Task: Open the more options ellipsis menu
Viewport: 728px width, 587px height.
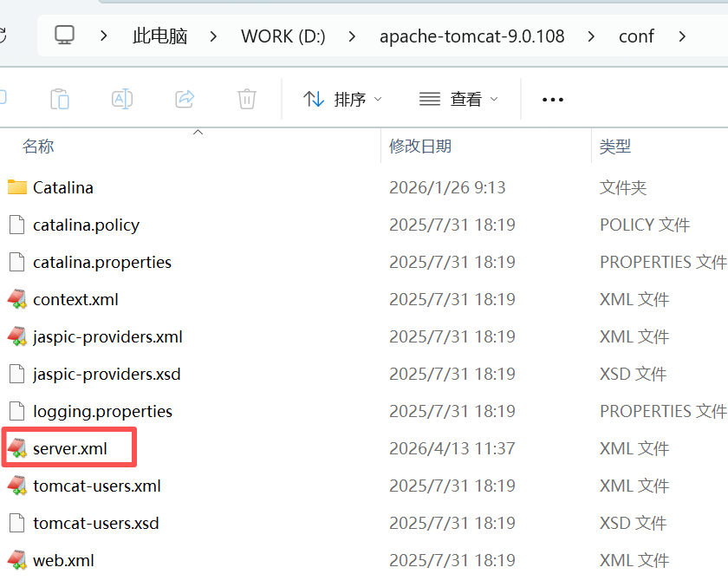Action: point(553,100)
